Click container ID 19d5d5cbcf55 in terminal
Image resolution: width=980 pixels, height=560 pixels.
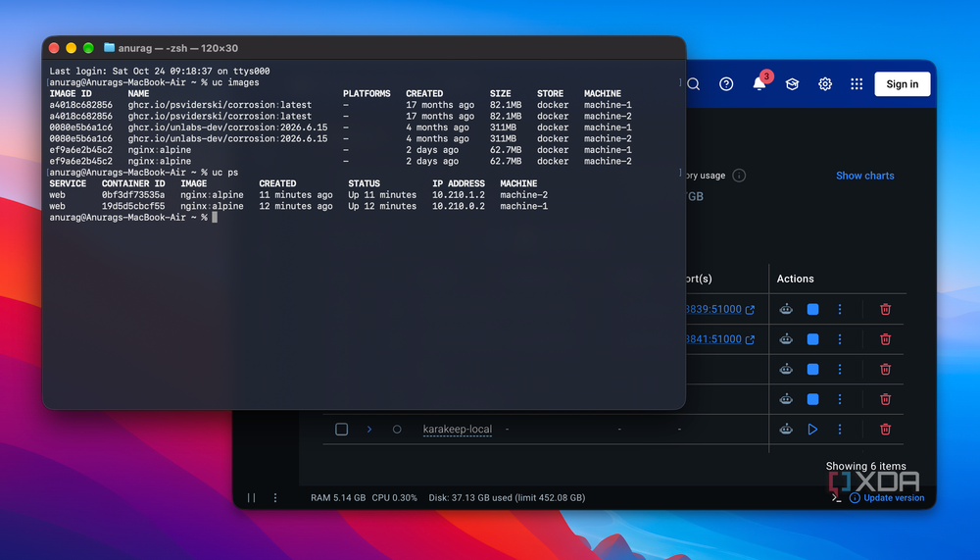tap(133, 207)
